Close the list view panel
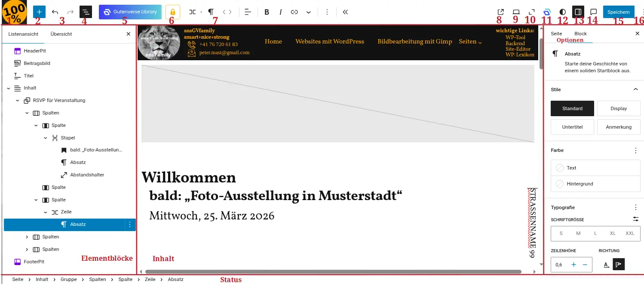 (128, 34)
